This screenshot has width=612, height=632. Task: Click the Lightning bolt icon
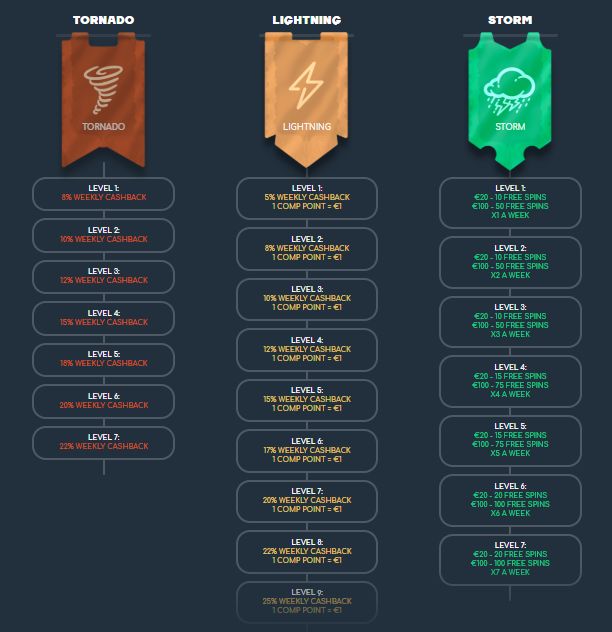pos(306,87)
